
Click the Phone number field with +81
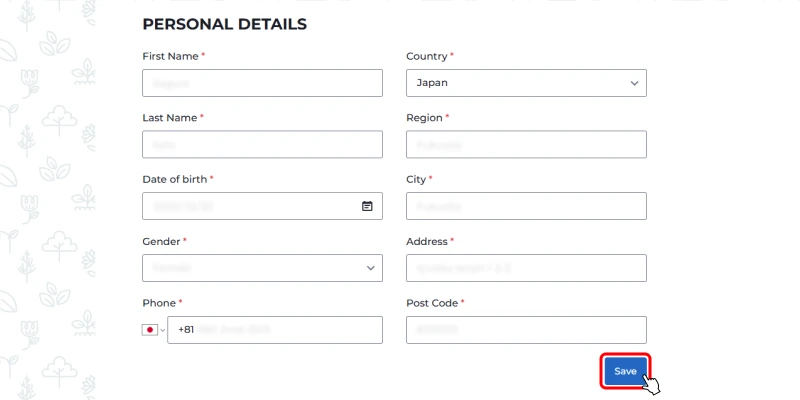tap(275, 330)
